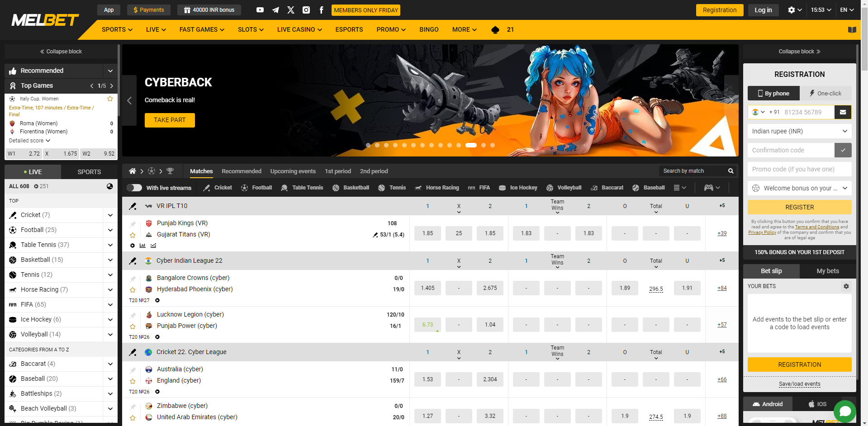Open bet slip settings gear icon

846,286
